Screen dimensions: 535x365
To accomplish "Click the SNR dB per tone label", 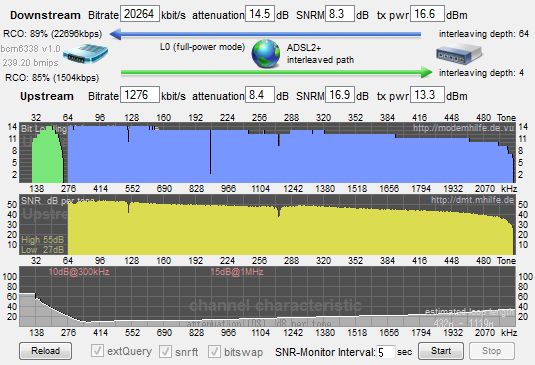I will pos(57,201).
